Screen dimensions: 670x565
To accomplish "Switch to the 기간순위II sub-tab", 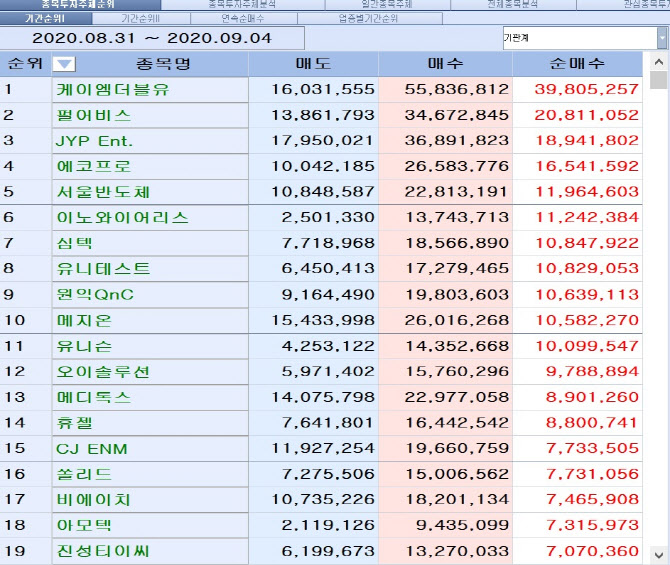I will click(141, 18).
